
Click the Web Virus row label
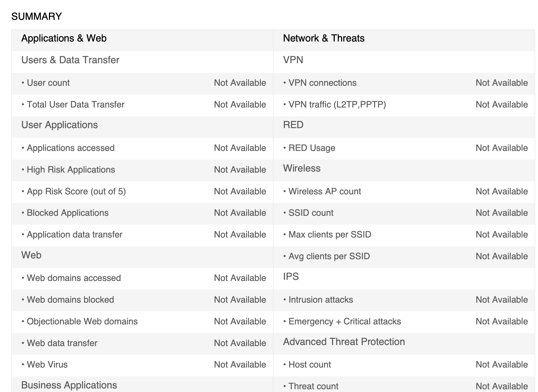coord(47,365)
